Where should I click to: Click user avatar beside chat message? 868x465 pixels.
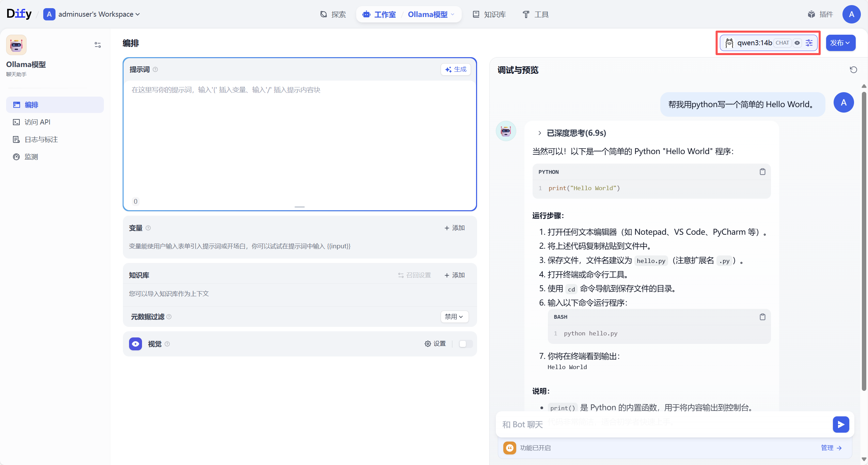(843, 102)
